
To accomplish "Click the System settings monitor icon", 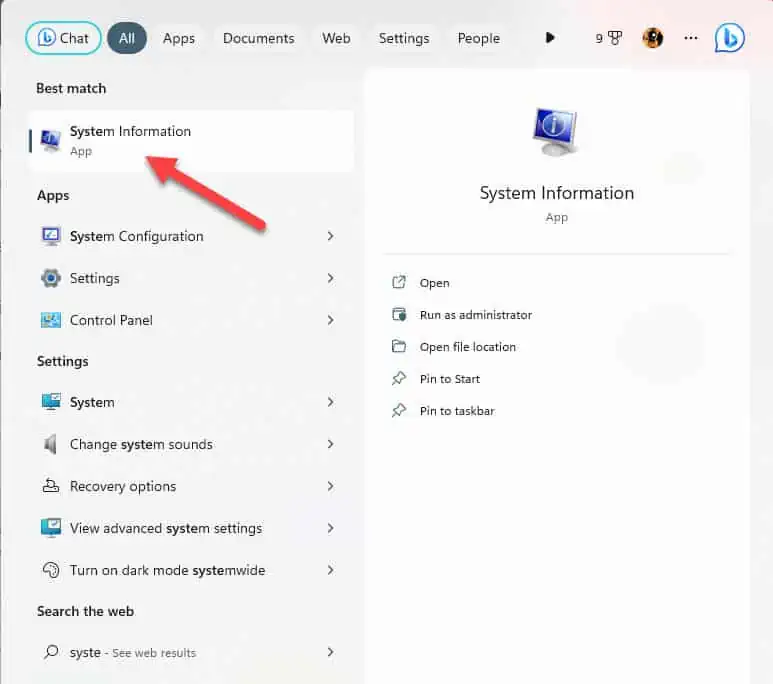I will (51, 402).
